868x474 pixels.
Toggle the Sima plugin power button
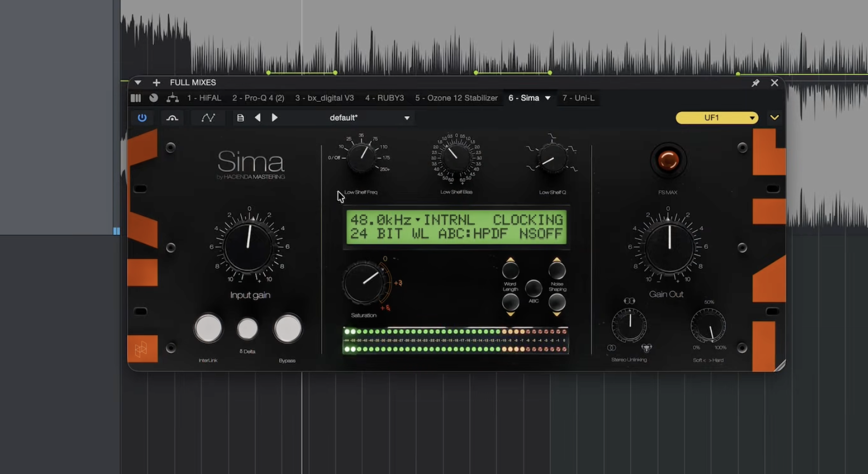coord(142,118)
